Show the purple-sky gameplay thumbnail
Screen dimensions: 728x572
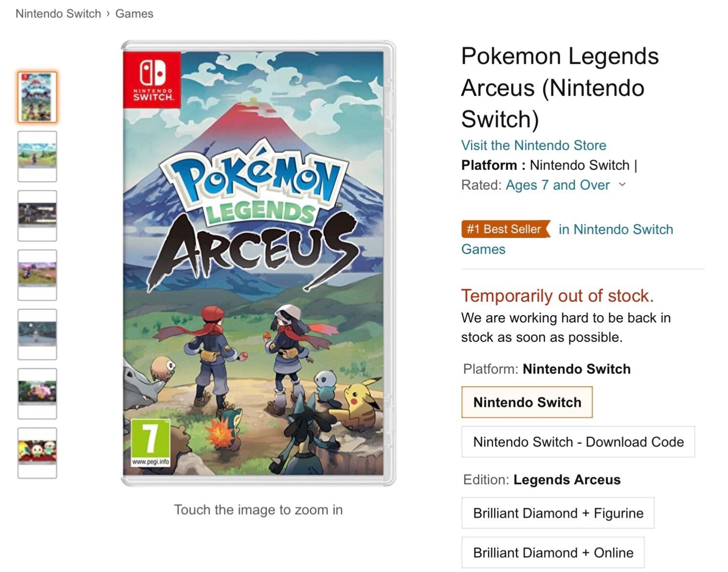click(x=37, y=275)
